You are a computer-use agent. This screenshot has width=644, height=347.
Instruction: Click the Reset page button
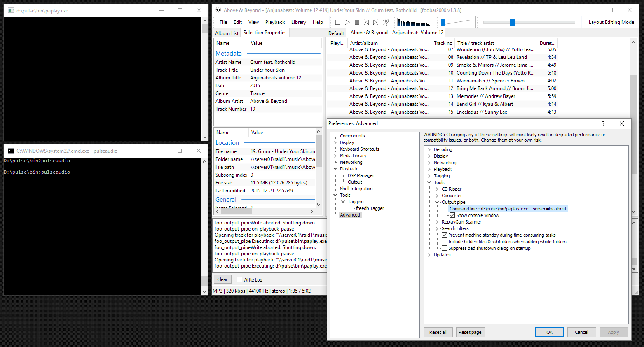470,332
